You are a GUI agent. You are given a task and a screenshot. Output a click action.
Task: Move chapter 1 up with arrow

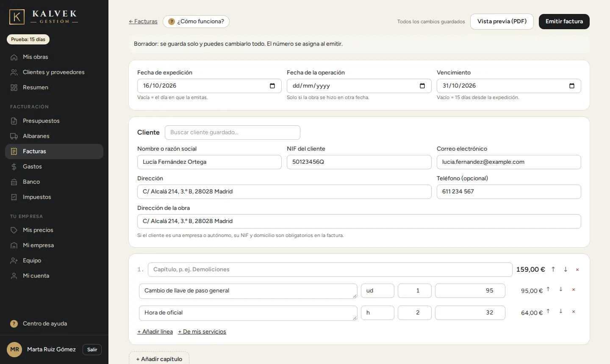coord(553,270)
